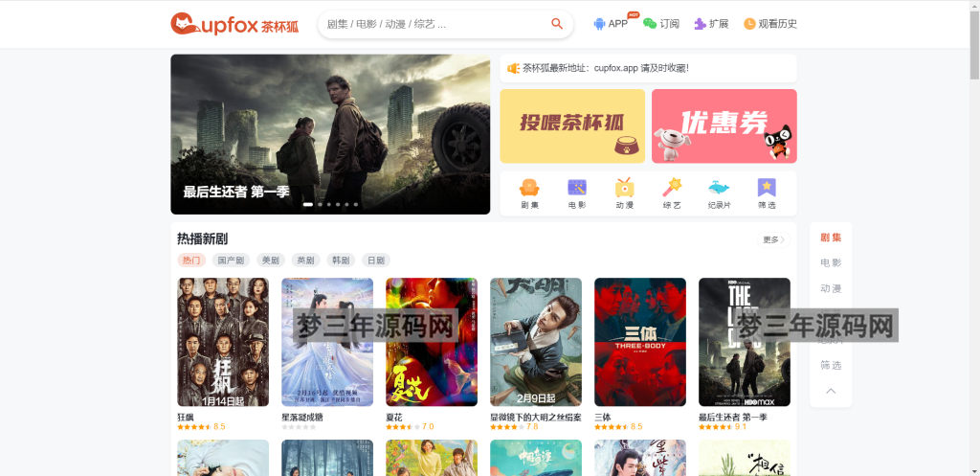Click the back-to-top chevron arrow
Screen dimensions: 980x476
[831, 391]
